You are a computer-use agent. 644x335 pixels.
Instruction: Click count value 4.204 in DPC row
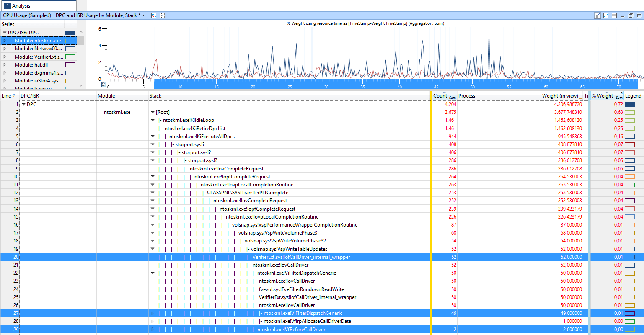pos(450,104)
